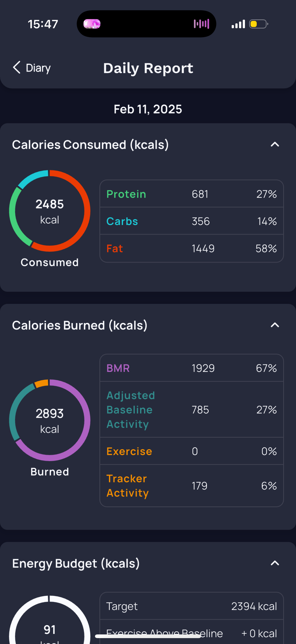Screen dimensions: 296x644
Task: Tap the Feb 11, 2025 date
Action: coord(148,109)
